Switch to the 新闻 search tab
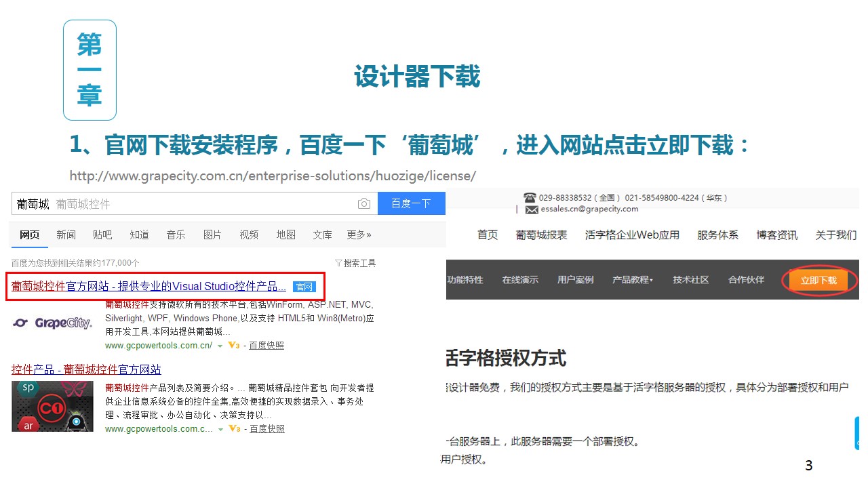868x488 pixels. pos(66,235)
